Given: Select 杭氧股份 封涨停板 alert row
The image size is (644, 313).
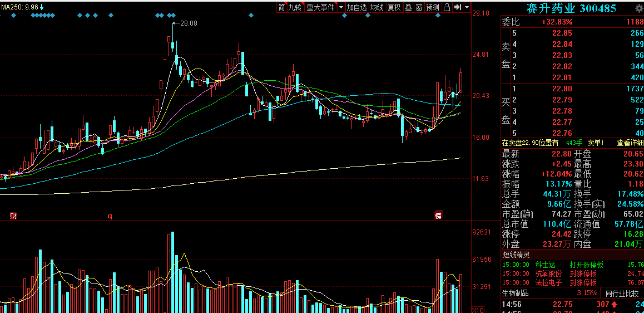Looking at the screenshot, I should click(x=572, y=273).
